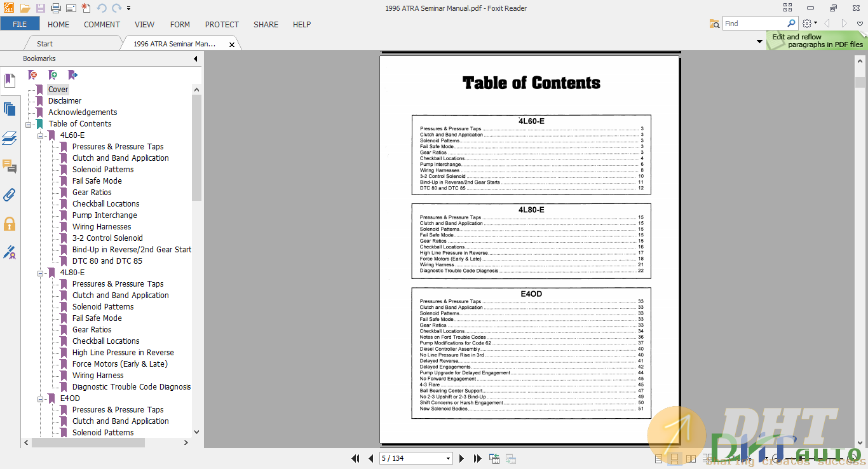Collapse the 4L80-E bookmark node

(x=40, y=273)
